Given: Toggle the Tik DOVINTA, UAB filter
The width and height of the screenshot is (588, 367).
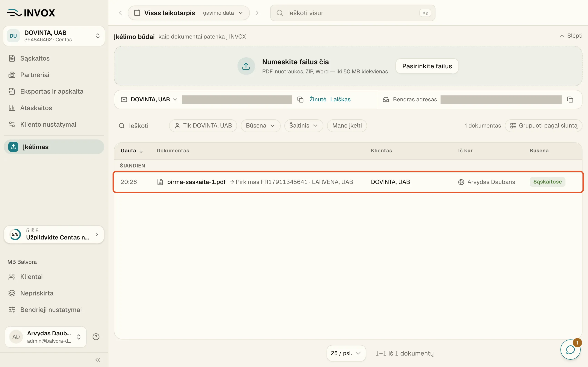Looking at the screenshot, I should coord(203,125).
